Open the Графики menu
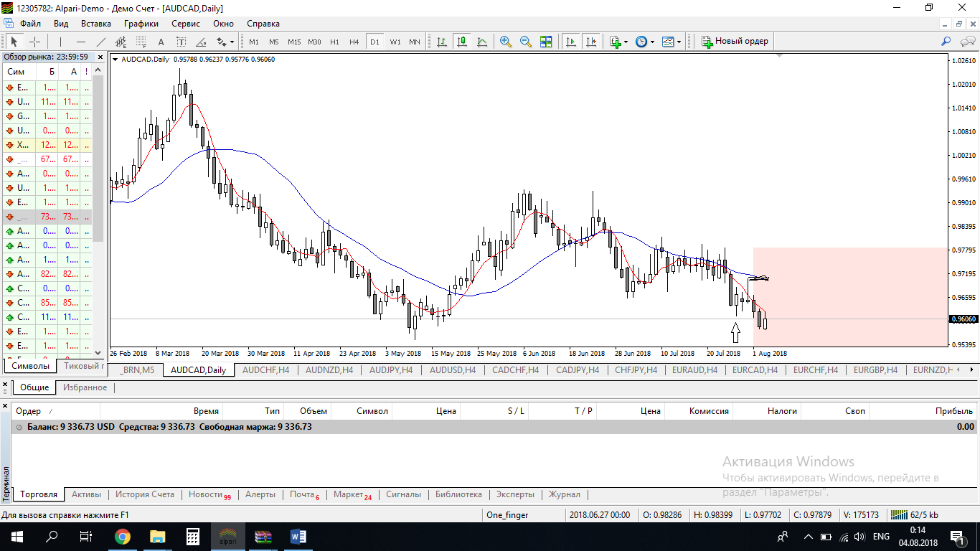 (141, 24)
